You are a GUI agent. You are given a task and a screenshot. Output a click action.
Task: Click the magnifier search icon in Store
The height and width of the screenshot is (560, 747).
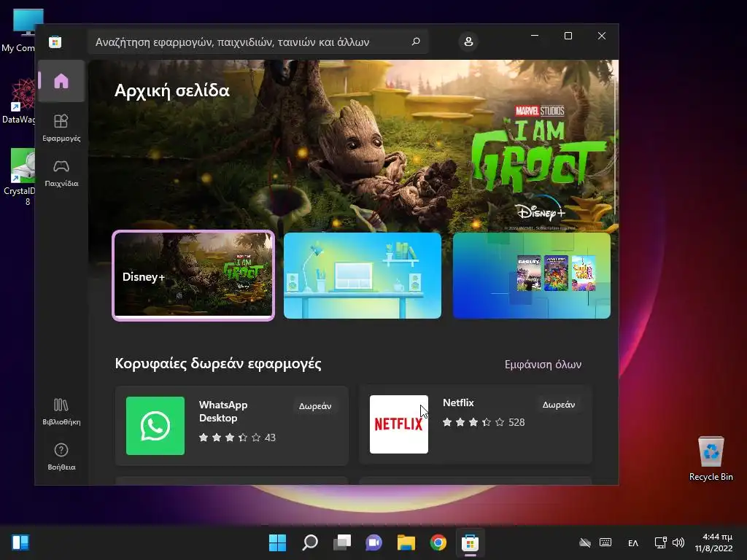[415, 42]
